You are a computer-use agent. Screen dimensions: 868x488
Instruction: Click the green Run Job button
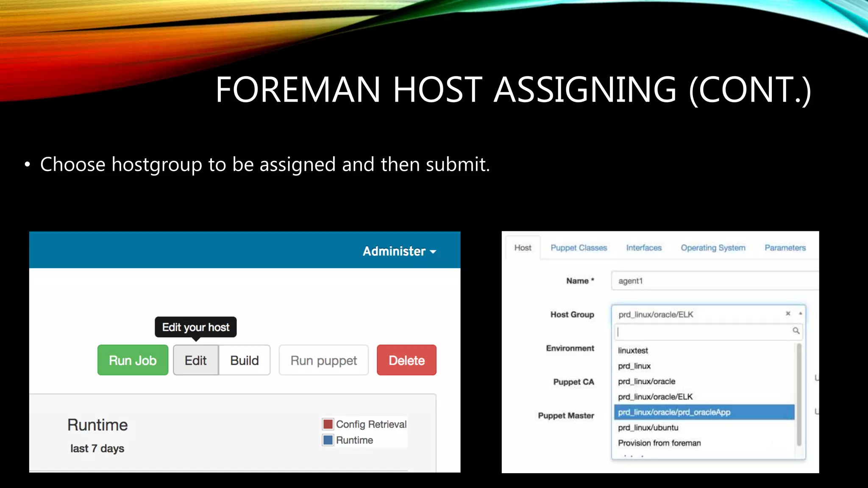pyautogui.click(x=133, y=360)
